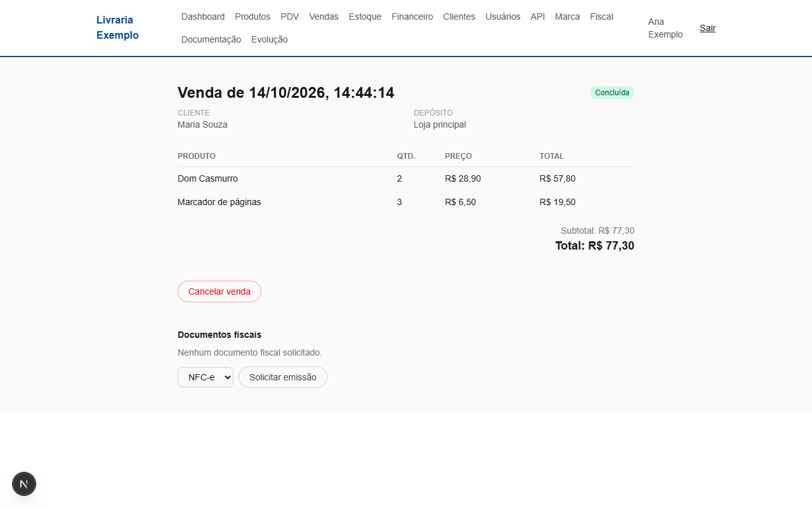The image size is (812, 508).
Task: Click the R$ 57,80 row total
Action: tap(558, 178)
